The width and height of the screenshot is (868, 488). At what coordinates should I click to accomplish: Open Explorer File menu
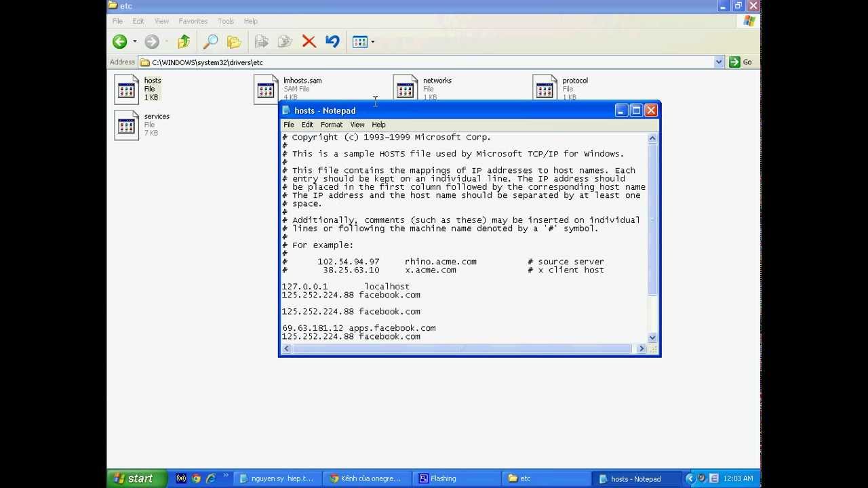tap(117, 21)
